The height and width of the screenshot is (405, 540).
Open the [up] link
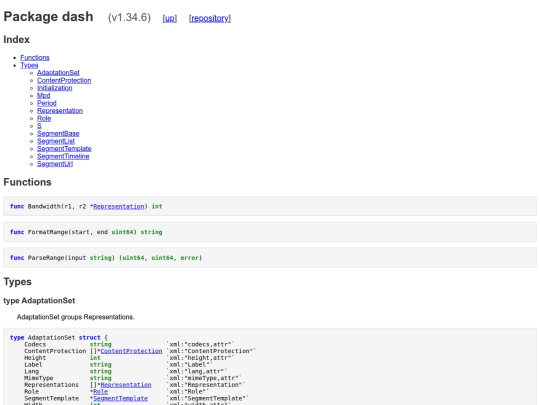170,18
